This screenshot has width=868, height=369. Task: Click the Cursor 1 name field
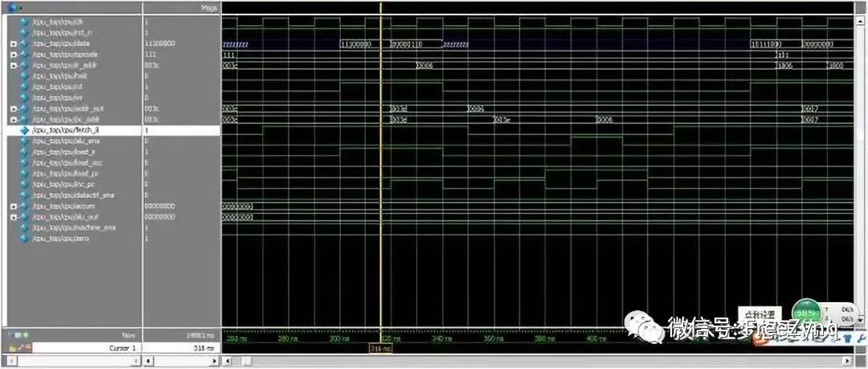coord(87,348)
